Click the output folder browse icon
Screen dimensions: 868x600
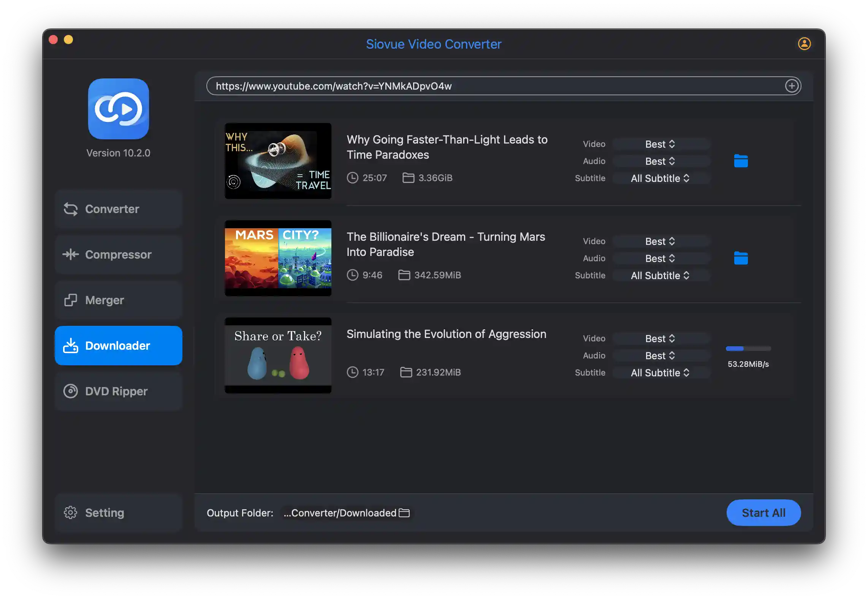(x=404, y=513)
